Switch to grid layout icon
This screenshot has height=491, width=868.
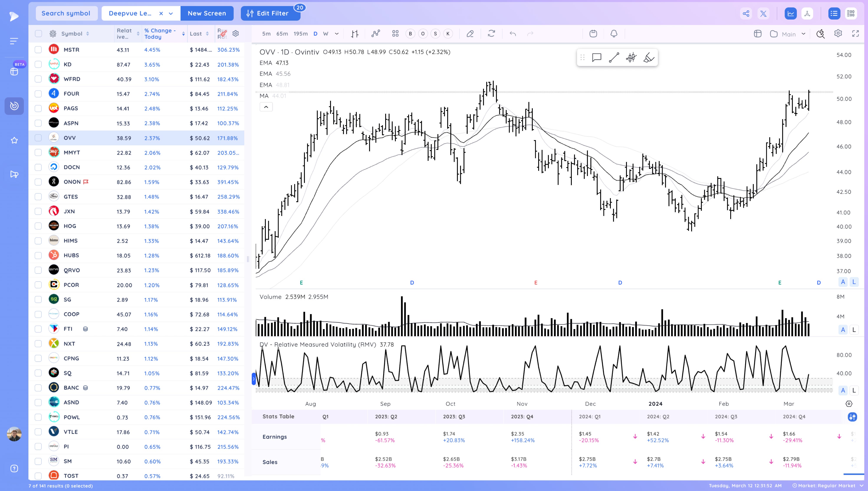tap(851, 13)
